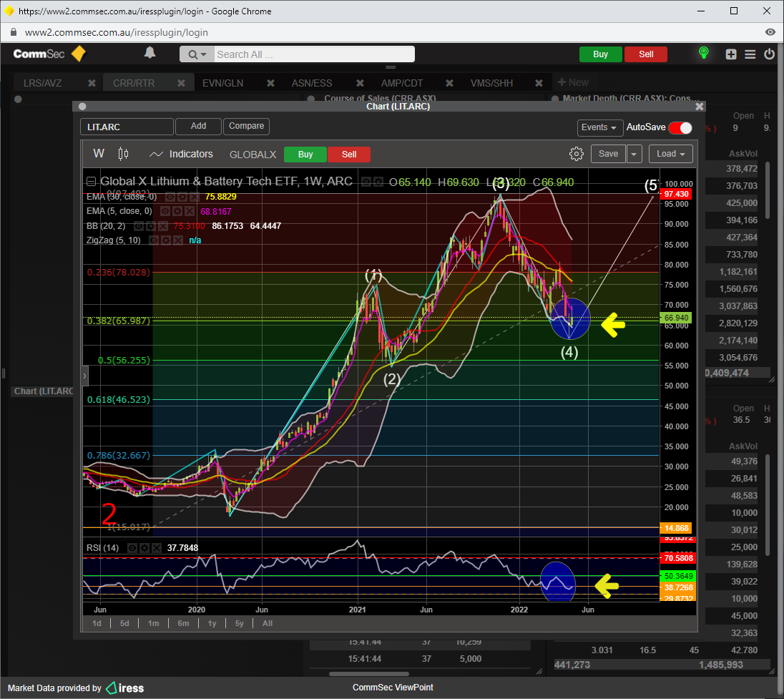Switch to the LRS/AVZ tab

click(42, 83)
